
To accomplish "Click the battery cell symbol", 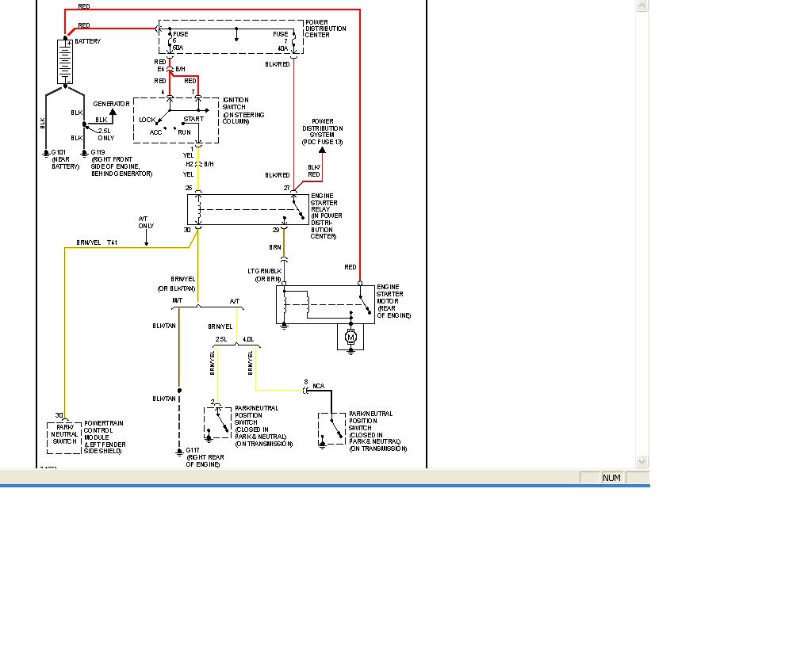I will (x=65, y=62).
